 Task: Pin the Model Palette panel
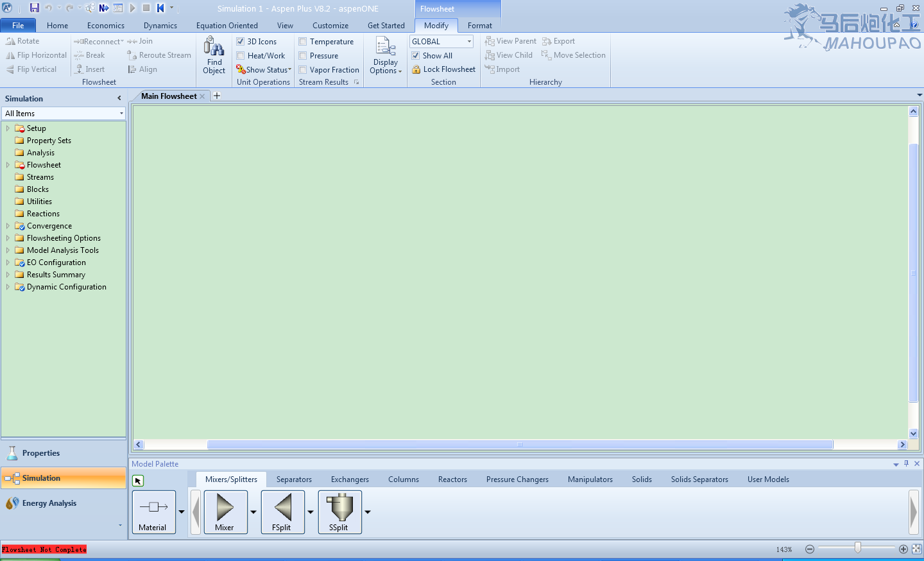point(906,463)
